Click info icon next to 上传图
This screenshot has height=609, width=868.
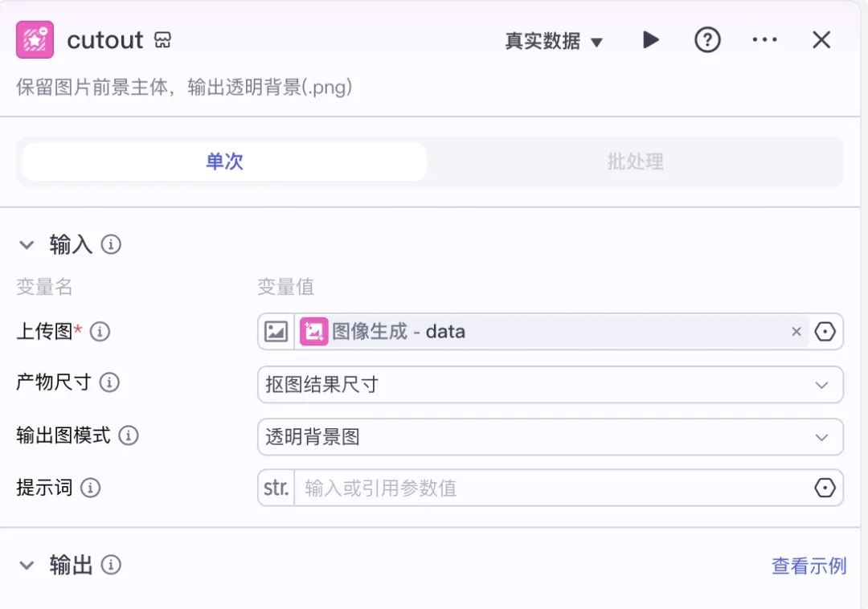(x=100, y=332)
